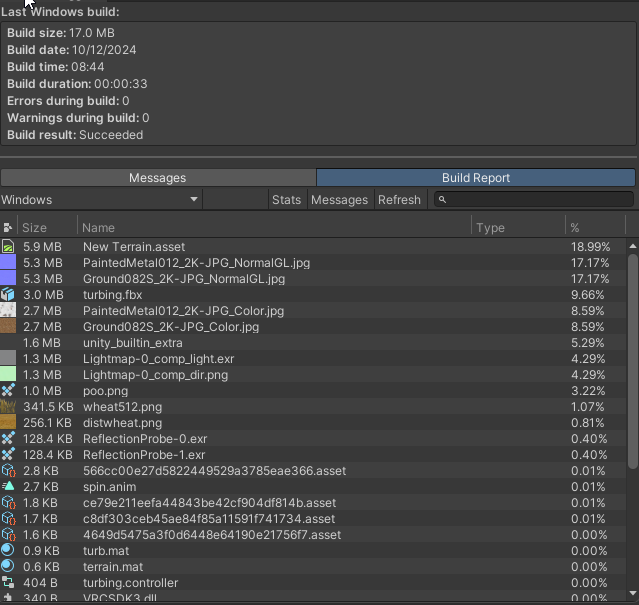Click the turb.mat material sphere icon
Viewport: 639px width, 605px height.
[x=8, y=551]
